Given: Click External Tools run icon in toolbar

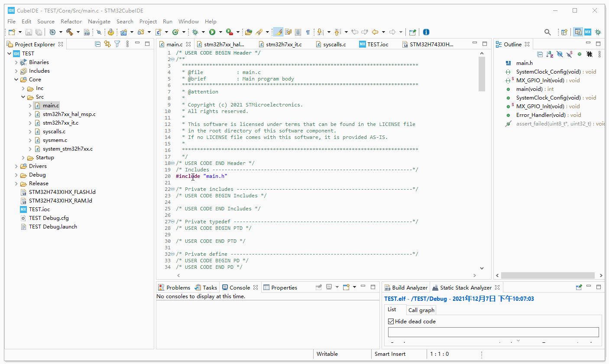Looking at the screenshot, I should point(230,32).
